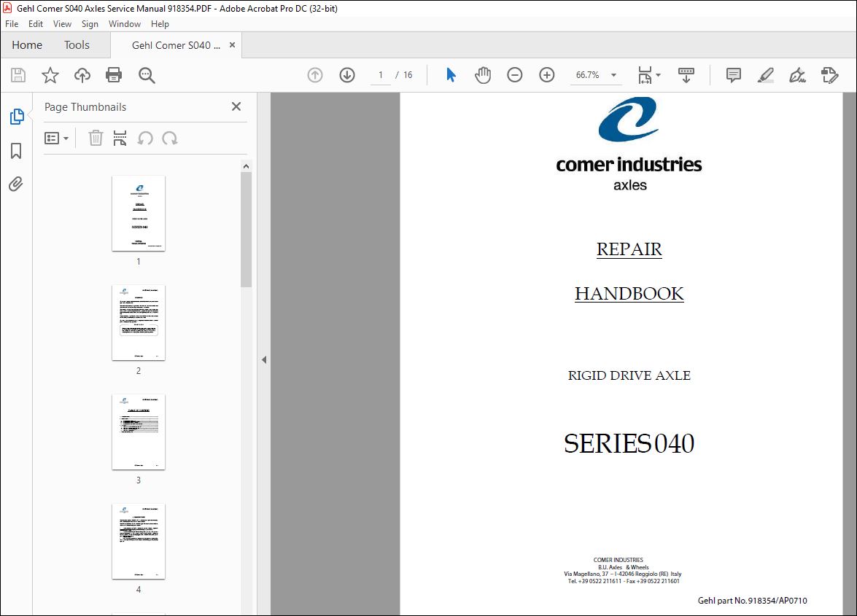Click the thumbnails panel scrollbar thumb

point(246,230)
